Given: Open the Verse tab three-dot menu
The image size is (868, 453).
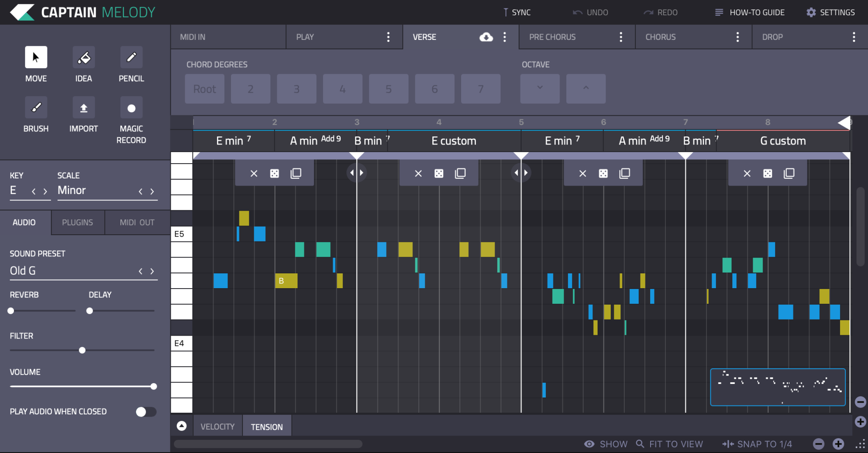Looking at the screenshot, I should 504,37.
